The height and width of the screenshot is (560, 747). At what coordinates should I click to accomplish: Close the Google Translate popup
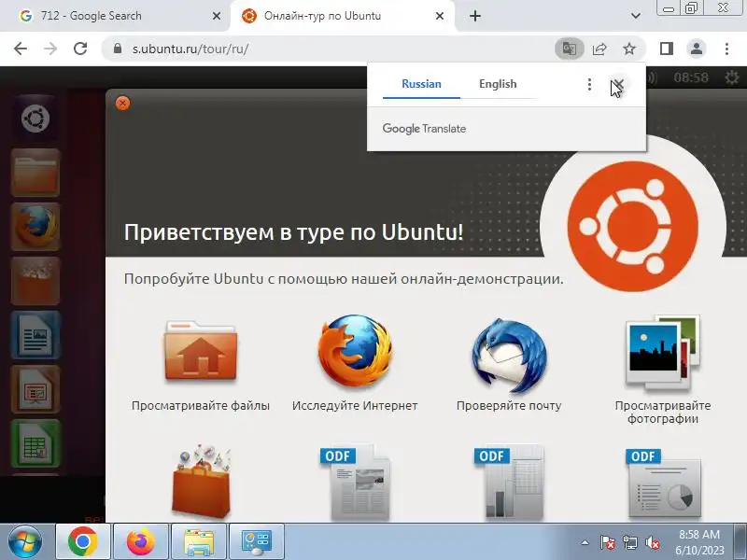618,85
